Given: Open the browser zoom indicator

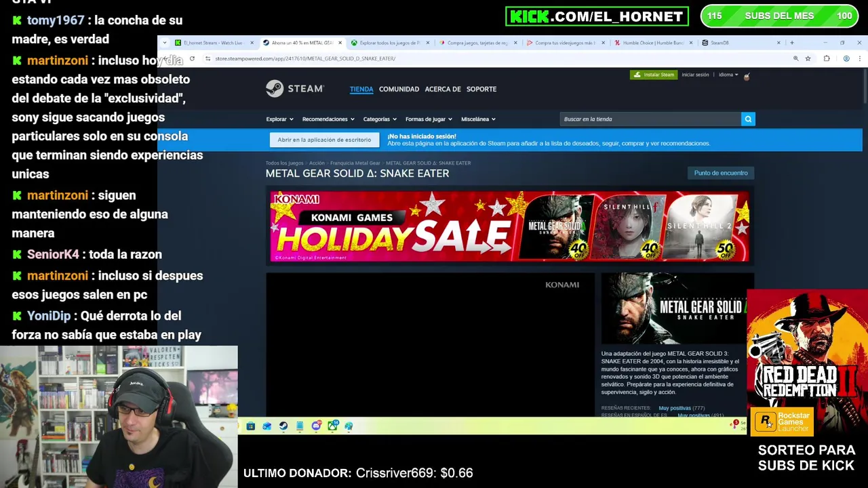Looking at the screenshot, I should (x=795, y=58).
